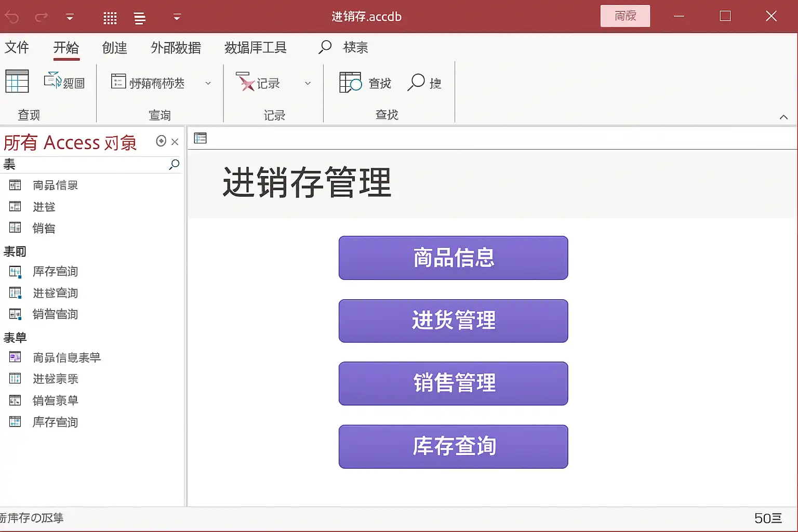Image resolution: width=798 pixels, height=532 pixels.
Task: Open the 商品信息表单 form item
Action: [x=66, y=358]
